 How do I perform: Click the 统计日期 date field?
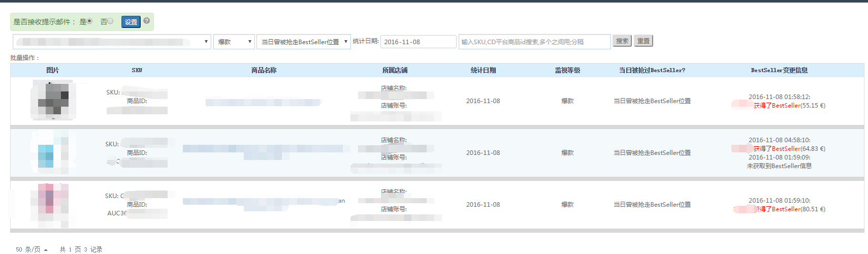pos(418,42)
